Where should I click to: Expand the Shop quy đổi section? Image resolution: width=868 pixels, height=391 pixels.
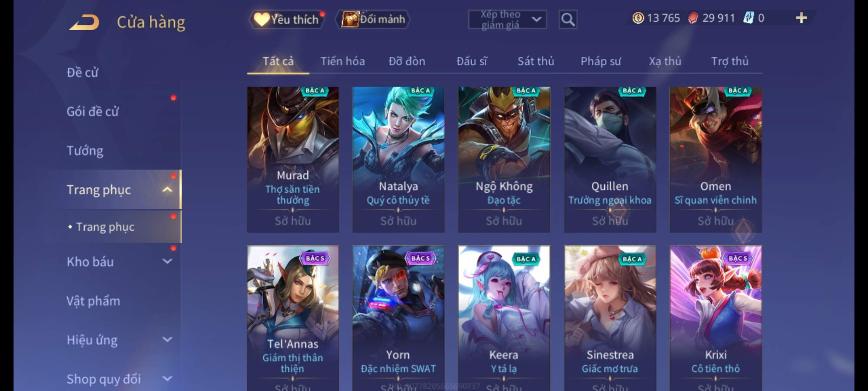(x=167, y=379)
